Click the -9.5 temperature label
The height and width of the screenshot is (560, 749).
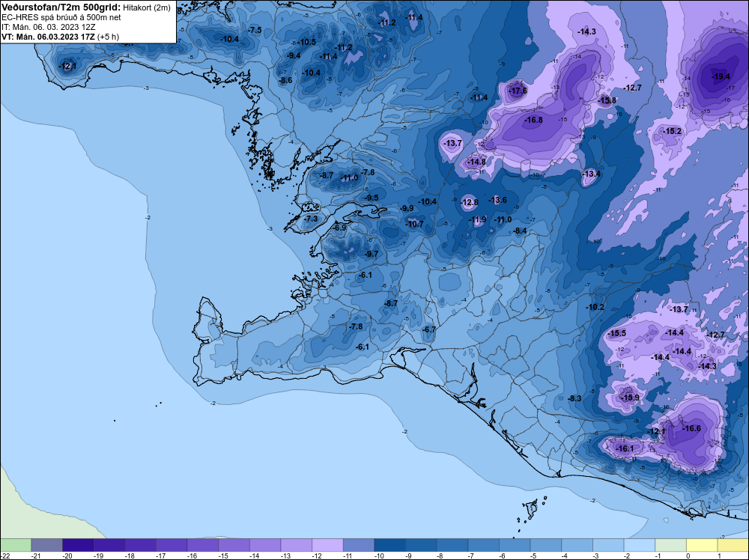click(x=372, y=198)
